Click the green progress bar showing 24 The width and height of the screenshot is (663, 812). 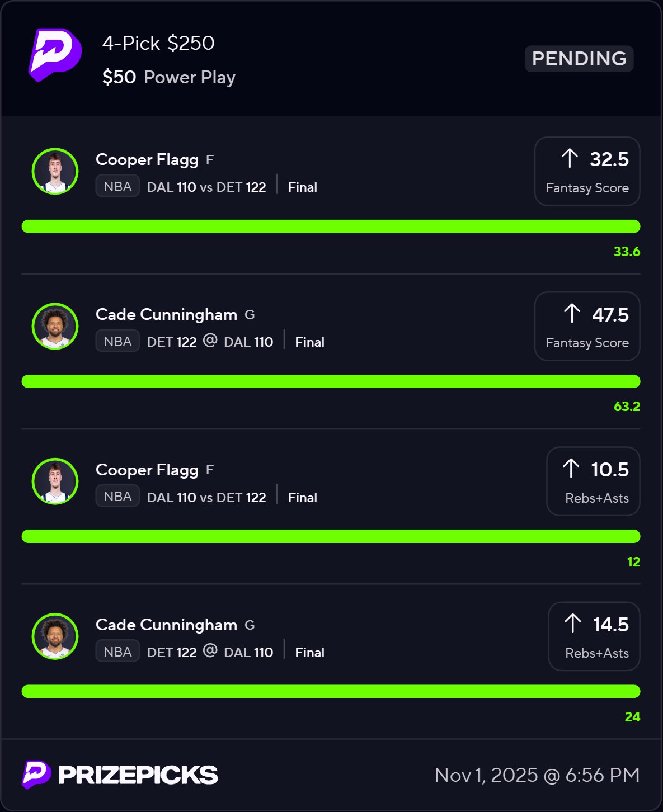[331, 691]
